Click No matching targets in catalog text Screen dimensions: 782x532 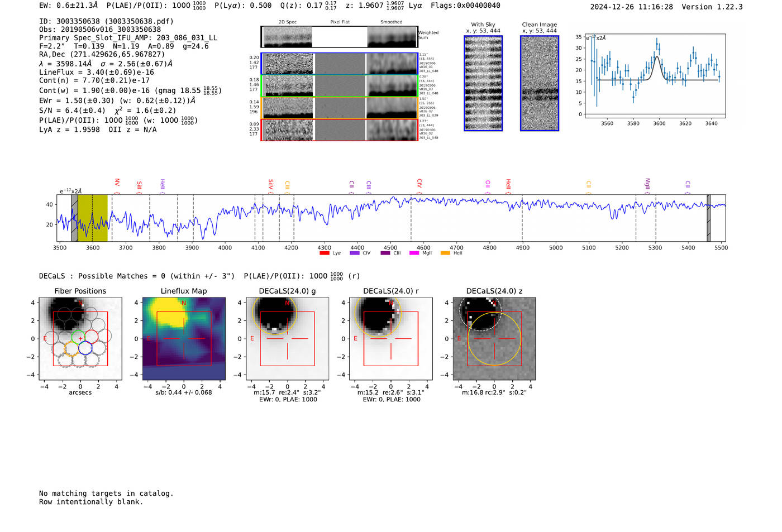pos(106,493)
